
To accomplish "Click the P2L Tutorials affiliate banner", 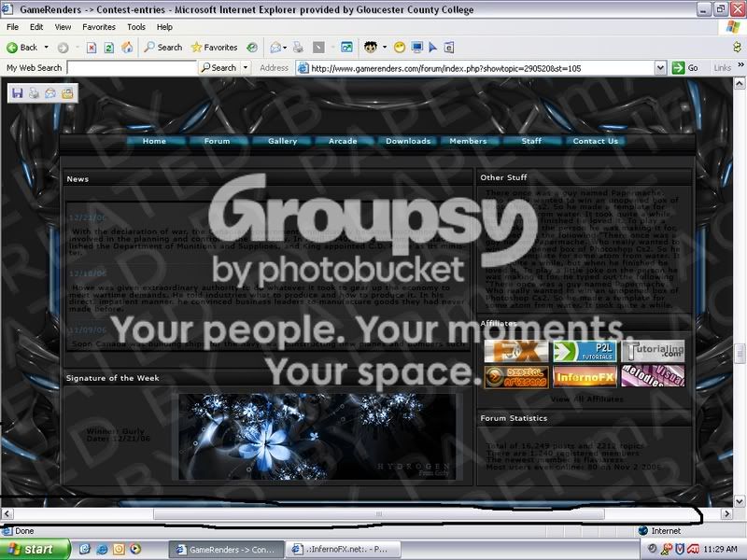I will (x=585, y=352).
